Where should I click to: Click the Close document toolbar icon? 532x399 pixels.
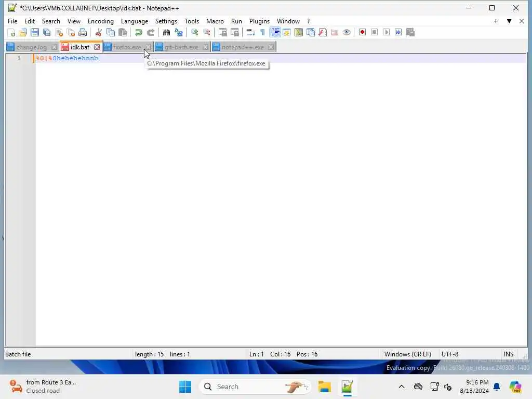point(59,32)
